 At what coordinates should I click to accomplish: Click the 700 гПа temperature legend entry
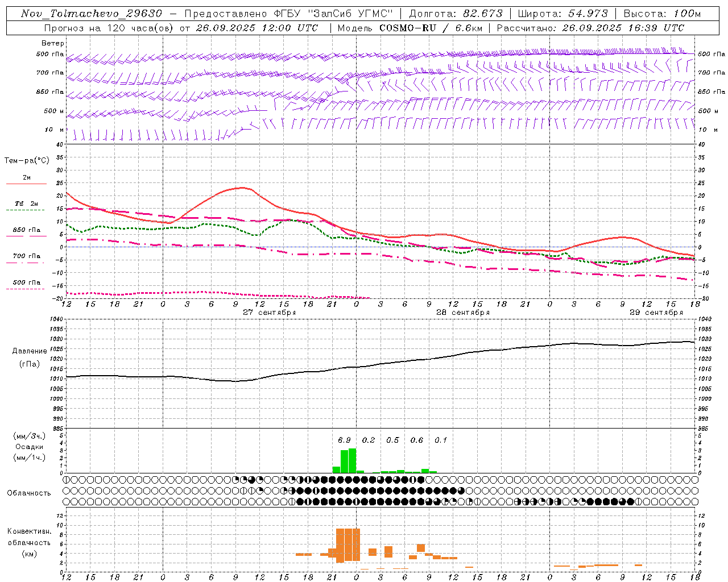pyautogui.click(x=26, y=256)
